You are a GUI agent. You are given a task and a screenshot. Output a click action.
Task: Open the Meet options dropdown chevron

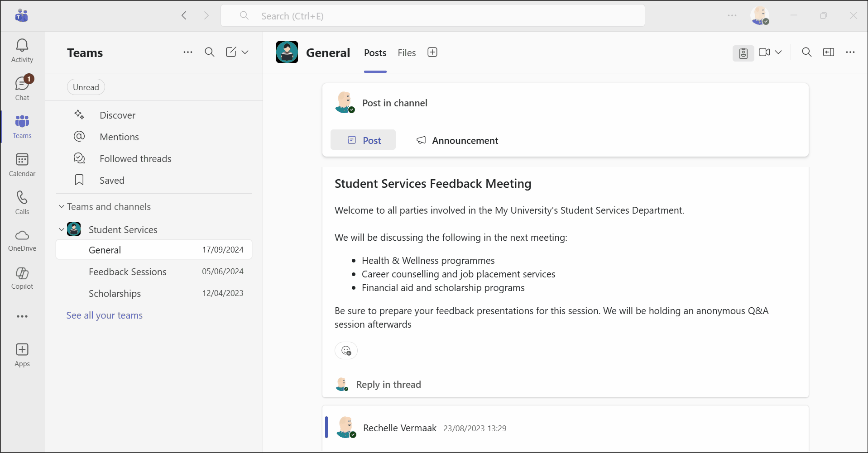778,52
